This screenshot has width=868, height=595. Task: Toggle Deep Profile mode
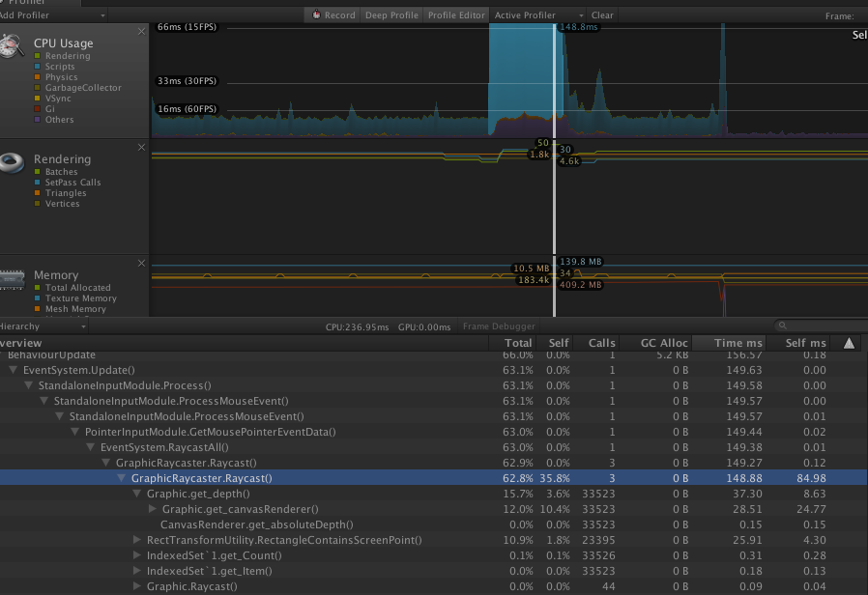[x=391, y=14]
